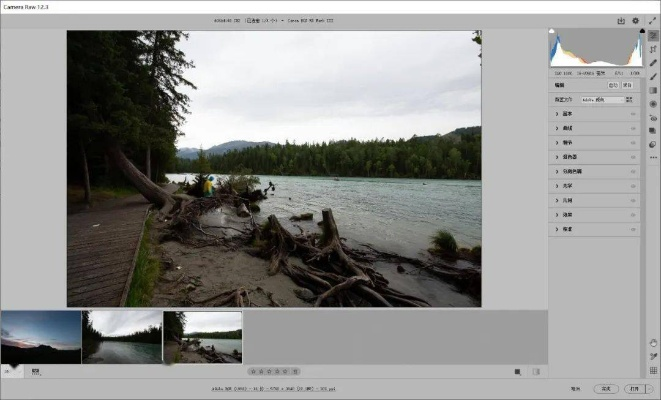
Task: Open the Adobe 颜色 profile dropdown
Action: pyautogui.click(x=602, y=100)
